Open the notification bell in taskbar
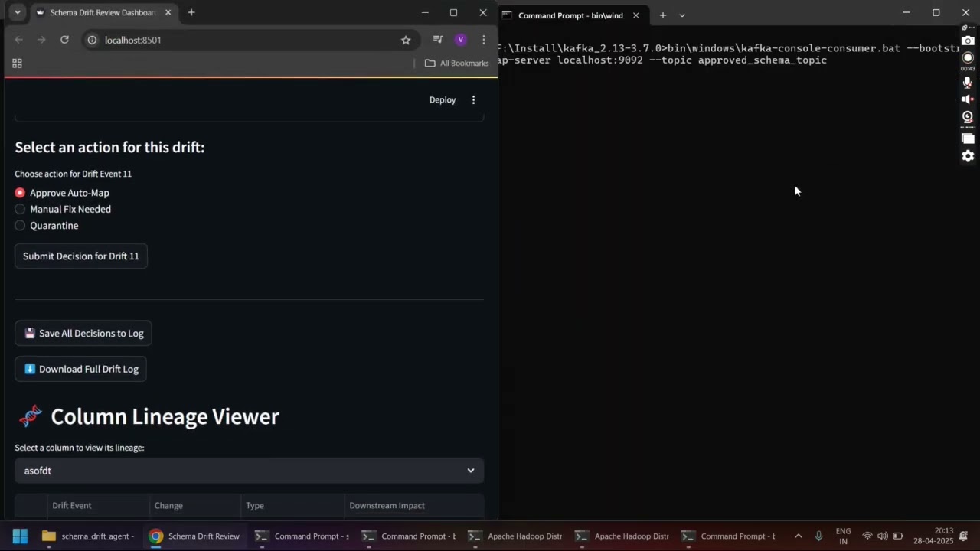 coord(964,536)
